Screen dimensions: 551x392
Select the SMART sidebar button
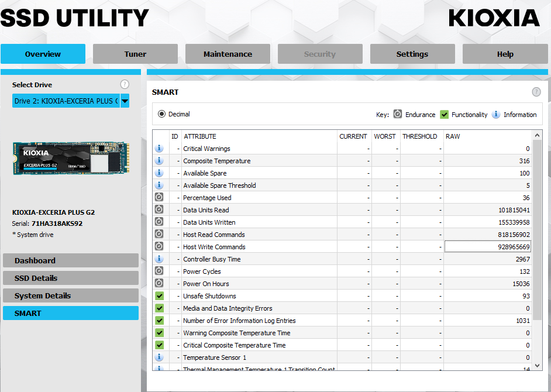(71, 313)
